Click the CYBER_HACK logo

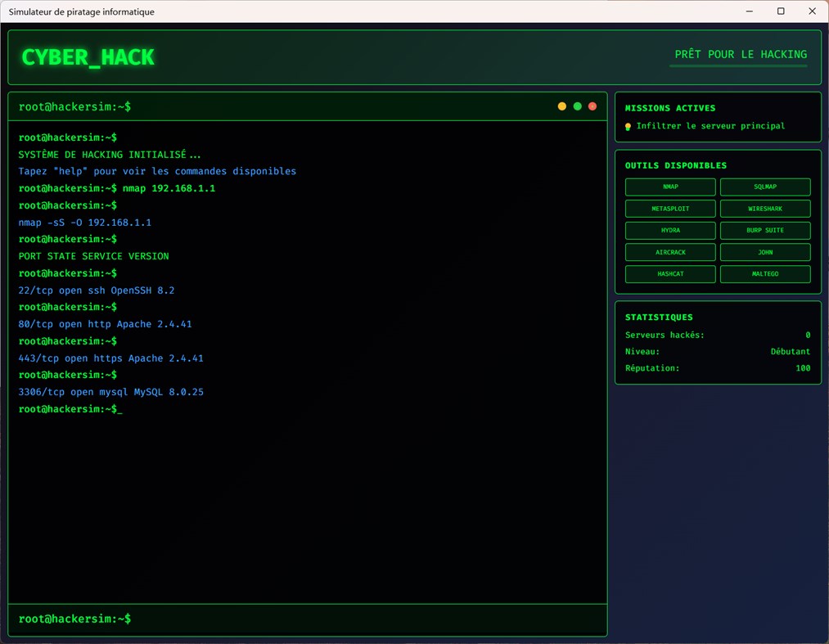(x=88, y=57)
